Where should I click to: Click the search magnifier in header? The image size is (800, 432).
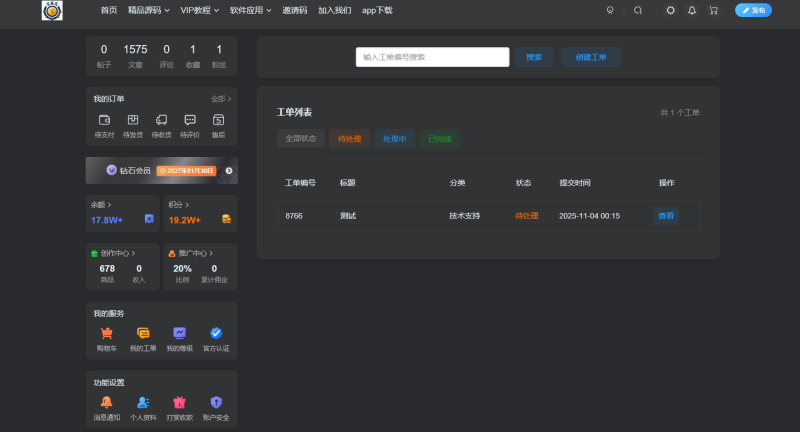point(638,10)
